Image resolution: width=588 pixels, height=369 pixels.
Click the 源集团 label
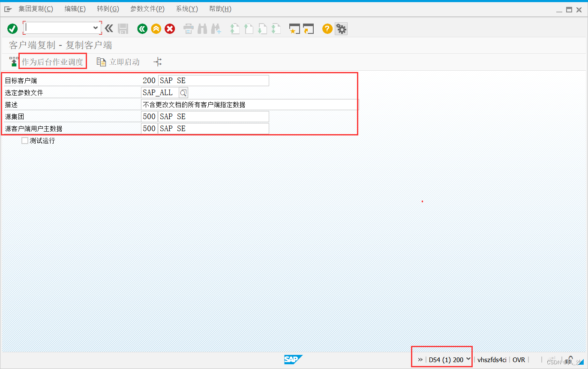pyautogui.click(x=15, y=117)
